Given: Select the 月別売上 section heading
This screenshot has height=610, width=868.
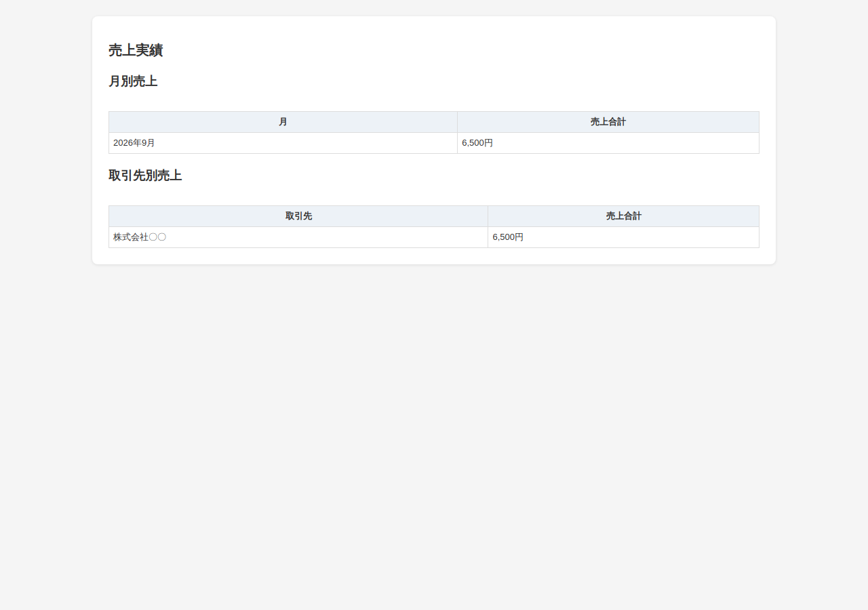Looking at the screenshot, I should pos(133,81).
